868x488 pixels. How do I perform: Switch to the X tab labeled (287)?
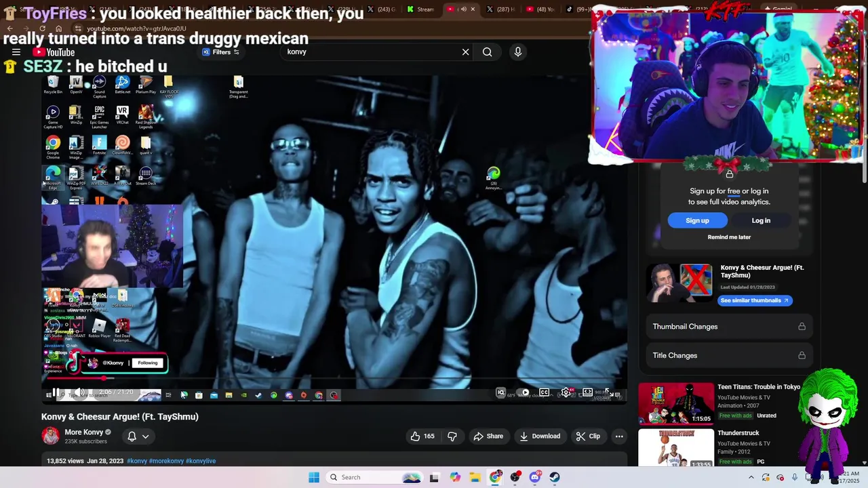[x=502, y=9]
